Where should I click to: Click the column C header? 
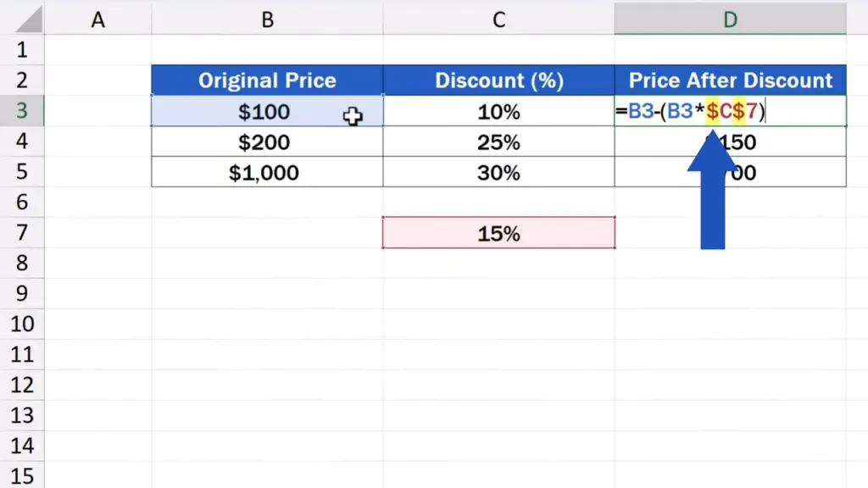coord(498,19)
